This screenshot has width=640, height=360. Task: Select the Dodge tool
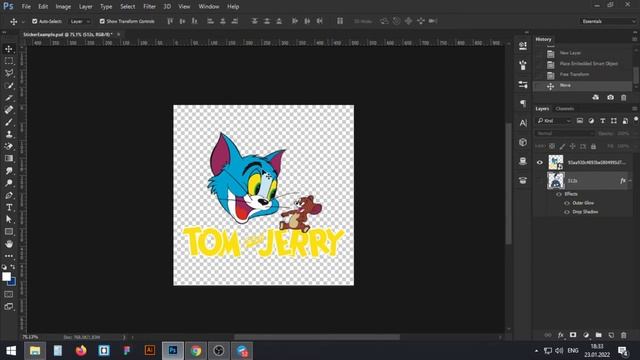coord(9,183)
